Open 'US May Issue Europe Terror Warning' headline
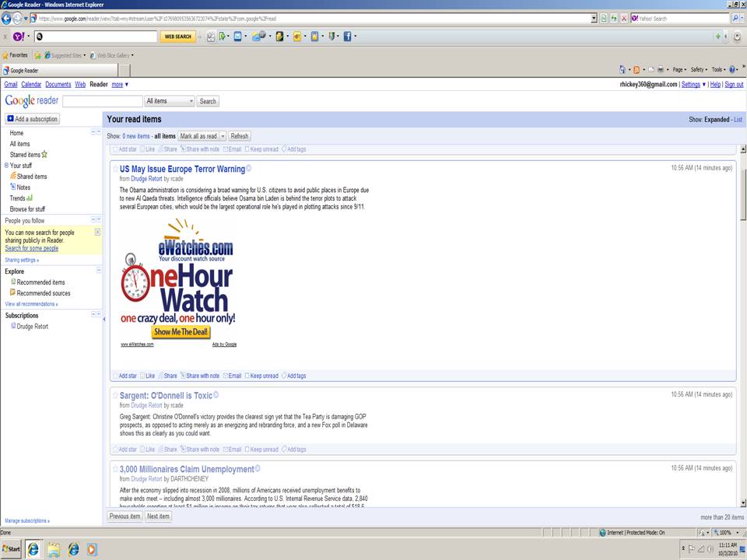 182,169
